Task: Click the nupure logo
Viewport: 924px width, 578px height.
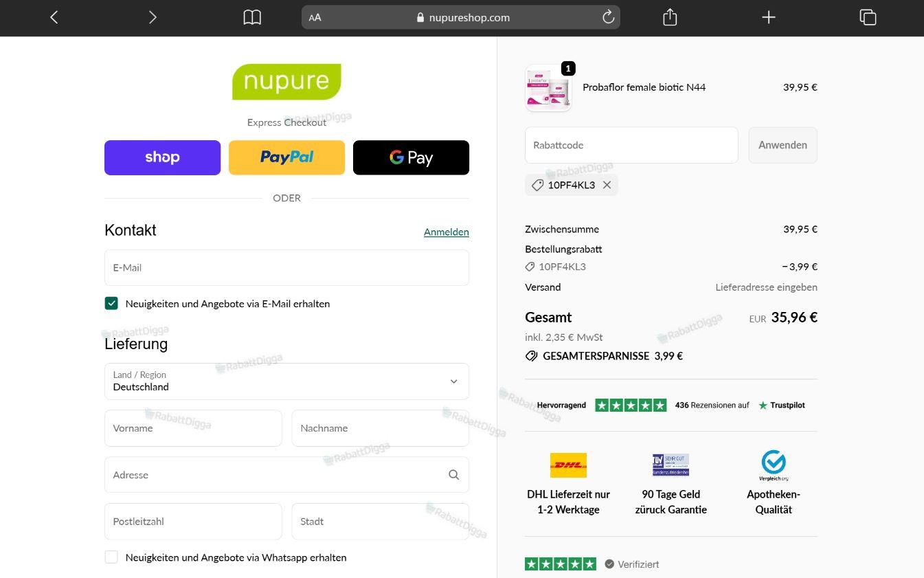Action: click(286, 82)
